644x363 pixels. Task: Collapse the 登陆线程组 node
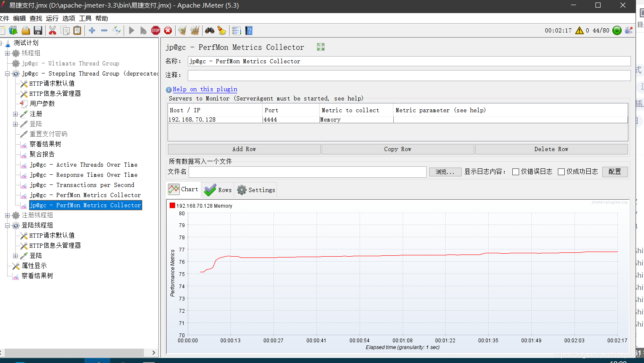[x=7, y=225]
